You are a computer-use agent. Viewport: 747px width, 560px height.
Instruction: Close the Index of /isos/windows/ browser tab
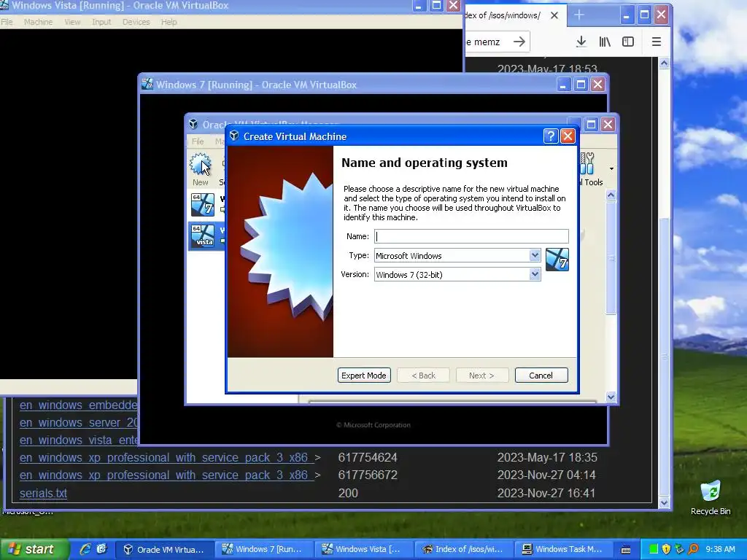[554, 15]
